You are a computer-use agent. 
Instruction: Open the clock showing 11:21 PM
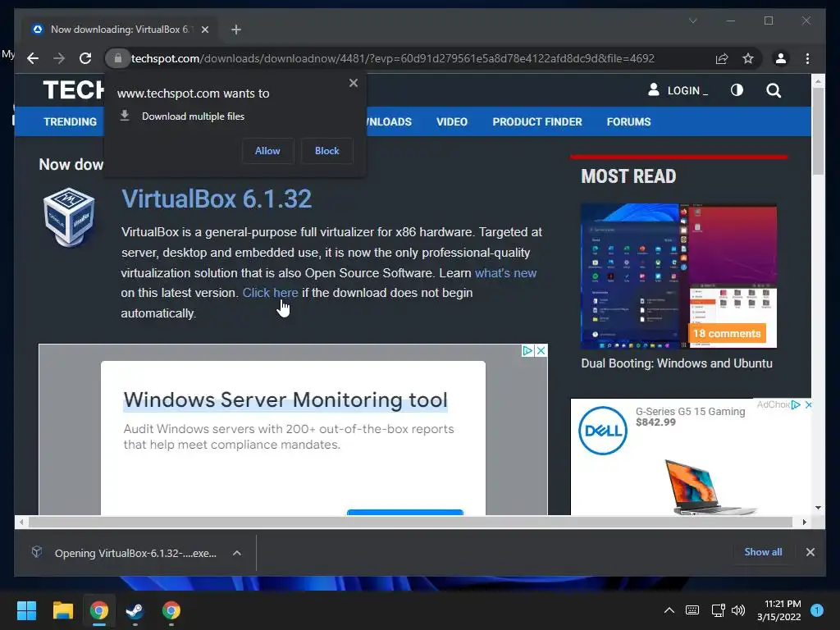click(779, 610)
